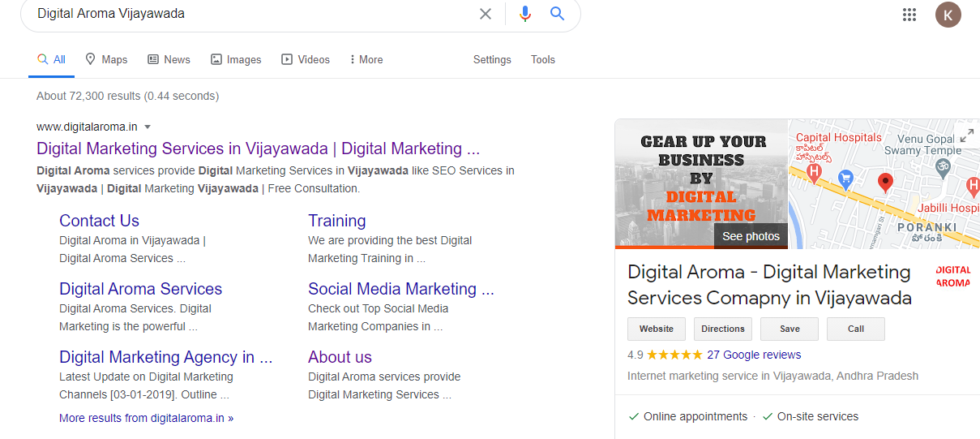The width and height of the screenshot is (980, 439).
Task: Click the 4.9 rating number
Action: (636, 355)
